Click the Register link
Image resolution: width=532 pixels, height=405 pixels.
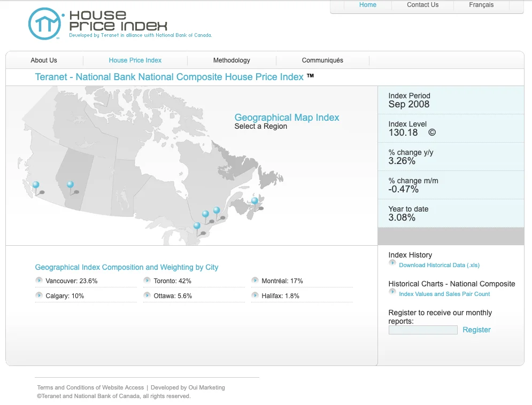(x=476, y=330)
